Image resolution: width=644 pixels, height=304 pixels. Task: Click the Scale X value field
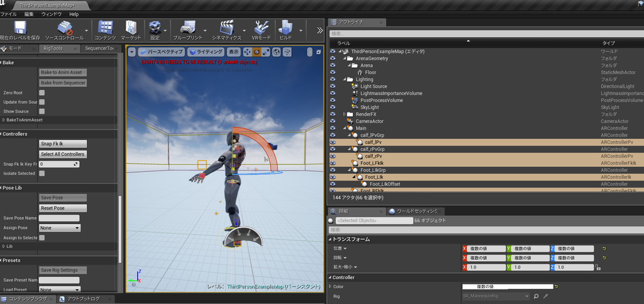[486, 267]
